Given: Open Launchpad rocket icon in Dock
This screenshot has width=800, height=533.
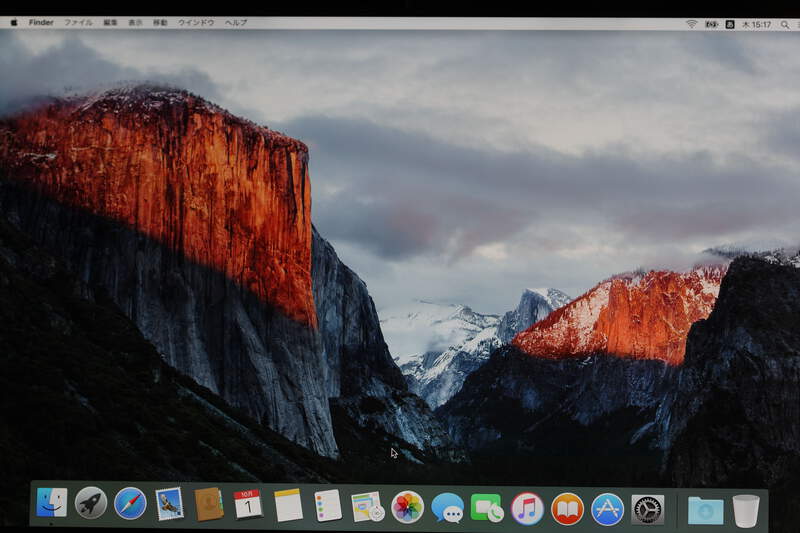Looking at the screenshot, I should (91, 503).
